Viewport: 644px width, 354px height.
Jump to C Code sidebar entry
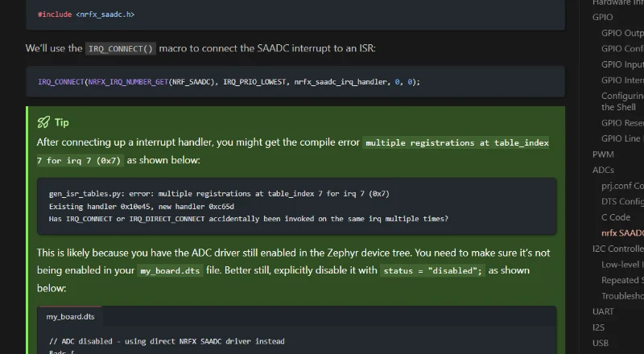[x=616, y=217]
